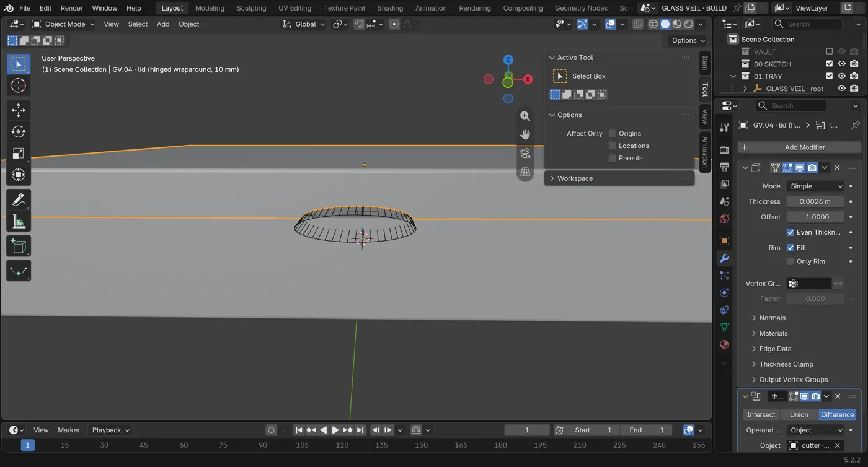
Task: Open the File menu
Action: pyautogui.click(x=25, y=8)
